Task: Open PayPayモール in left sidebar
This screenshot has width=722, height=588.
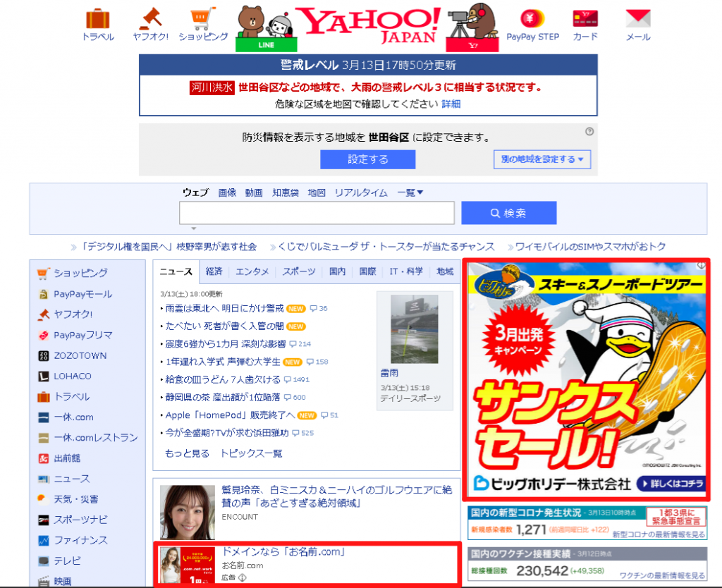Action: coord(82,294)
